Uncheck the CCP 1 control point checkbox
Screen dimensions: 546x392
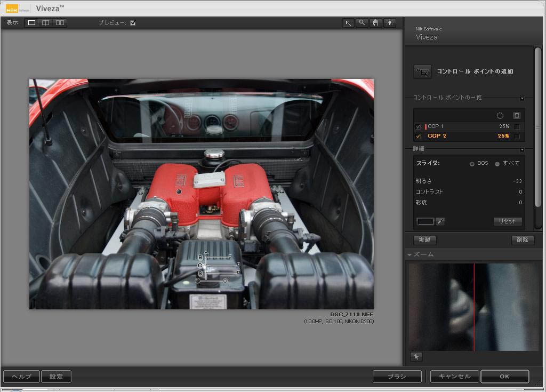point(418,127)
